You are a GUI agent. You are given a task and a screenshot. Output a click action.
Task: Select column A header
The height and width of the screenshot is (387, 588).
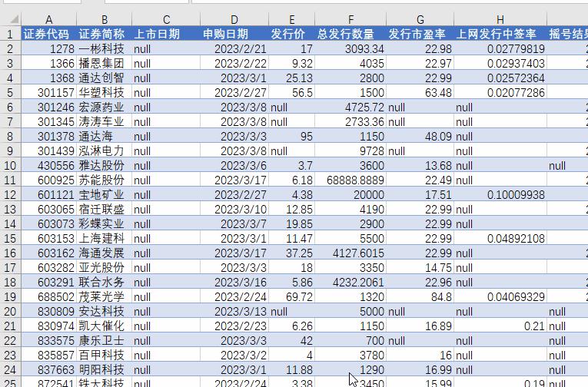click(x=48, y=19)
